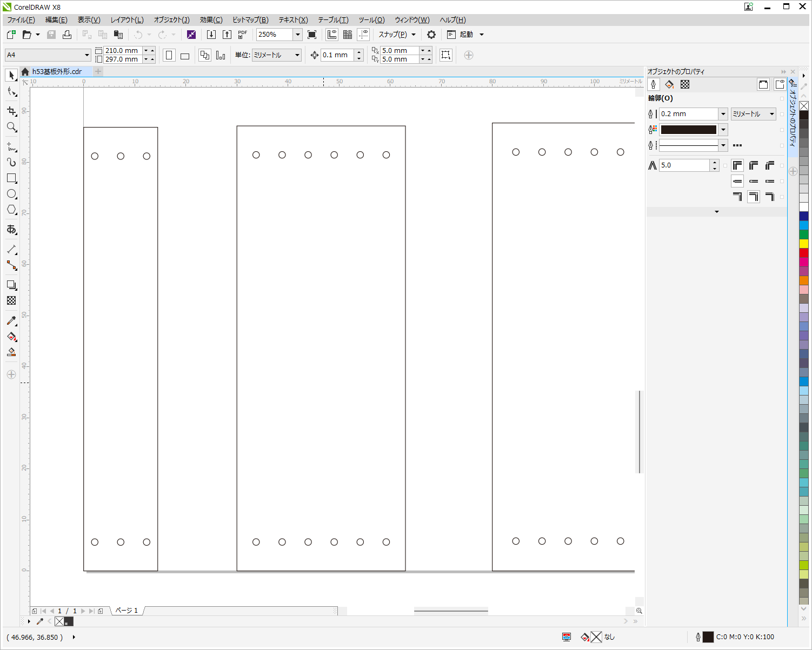Image resolution: width=812 pixels, height=650 pixels.
Task: Expand more outline options arrow
Action: click(717, 212)
